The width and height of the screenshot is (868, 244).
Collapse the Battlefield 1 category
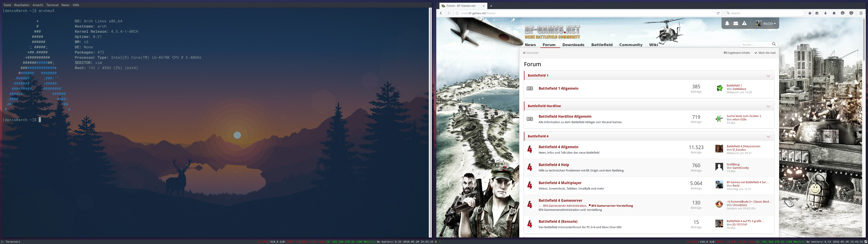pos(768,76)
